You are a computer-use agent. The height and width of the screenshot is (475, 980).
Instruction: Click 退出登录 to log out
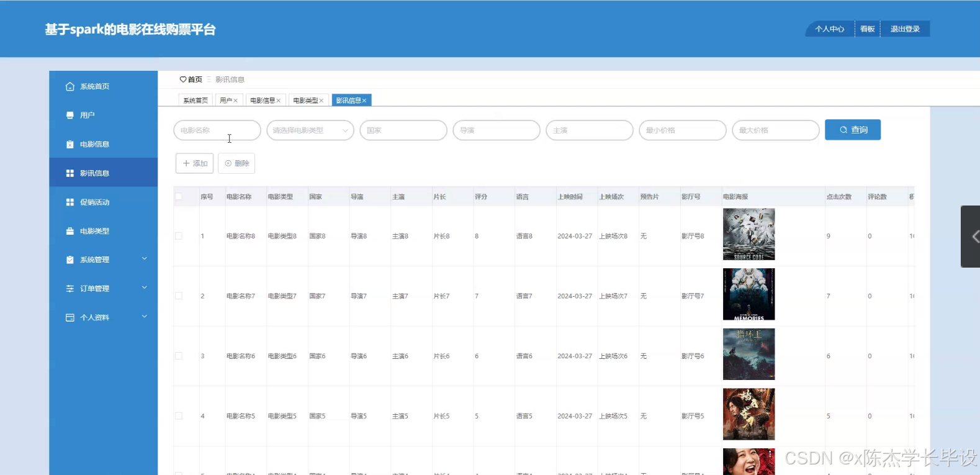point(905,29)
